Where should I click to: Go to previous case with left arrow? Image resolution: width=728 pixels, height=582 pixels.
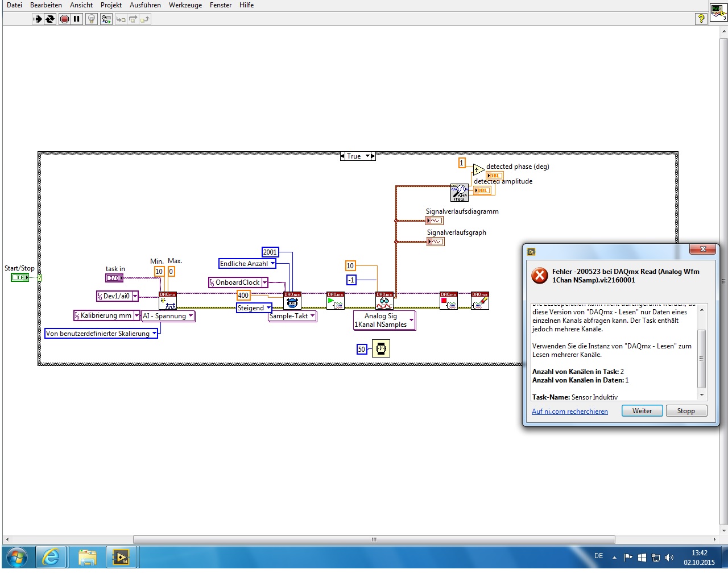pyautogui.click(x=342, y=156)
